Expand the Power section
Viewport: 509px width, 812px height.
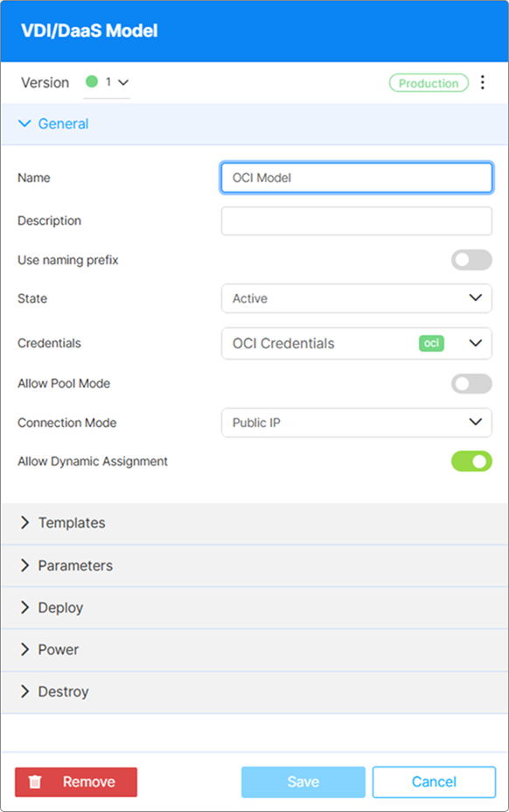[254, 650]
